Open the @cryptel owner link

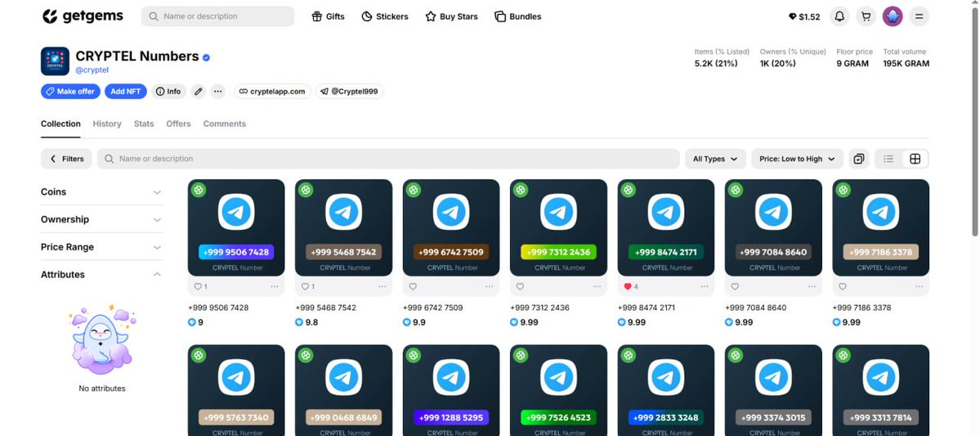(92, 70)
